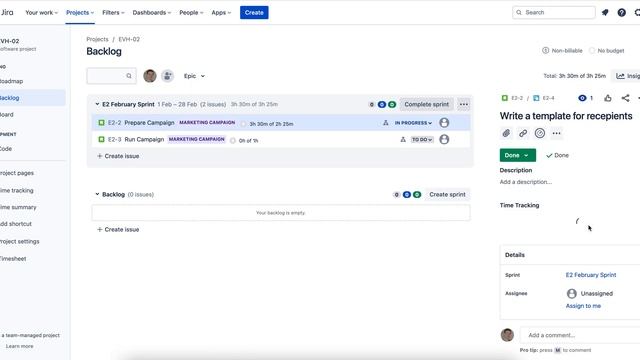Click Create issue under Backlog

coord(118,229)
